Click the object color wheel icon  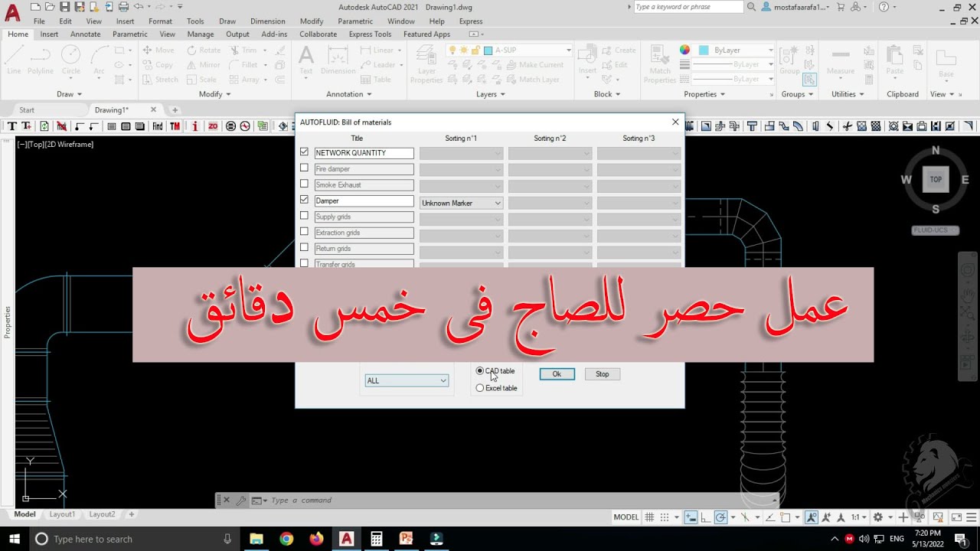pos(684,50)
